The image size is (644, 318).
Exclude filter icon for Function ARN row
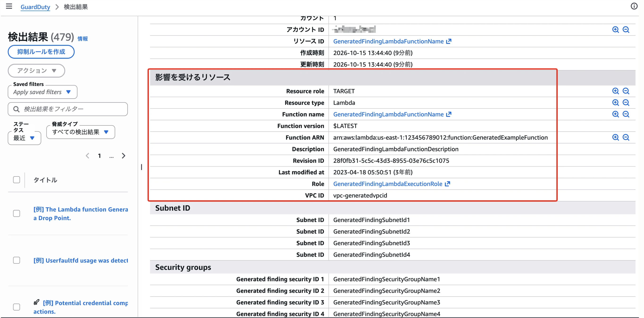click(x=626, y=137)
